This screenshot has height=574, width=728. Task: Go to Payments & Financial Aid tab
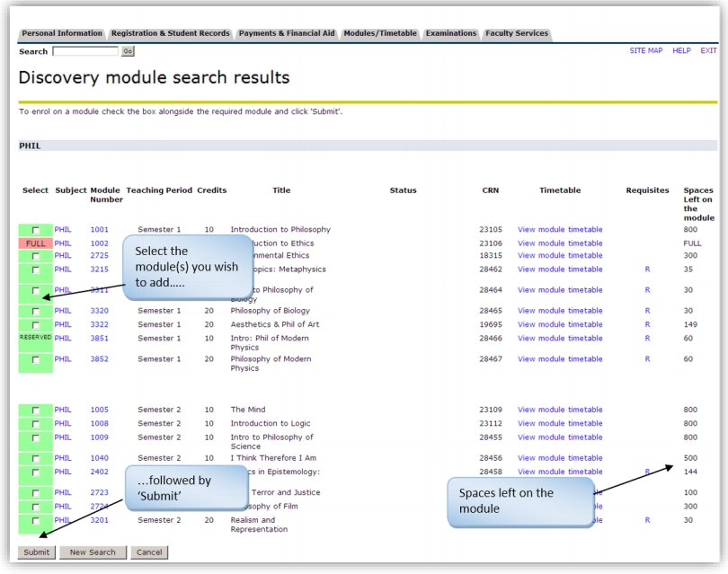[287, 33]
